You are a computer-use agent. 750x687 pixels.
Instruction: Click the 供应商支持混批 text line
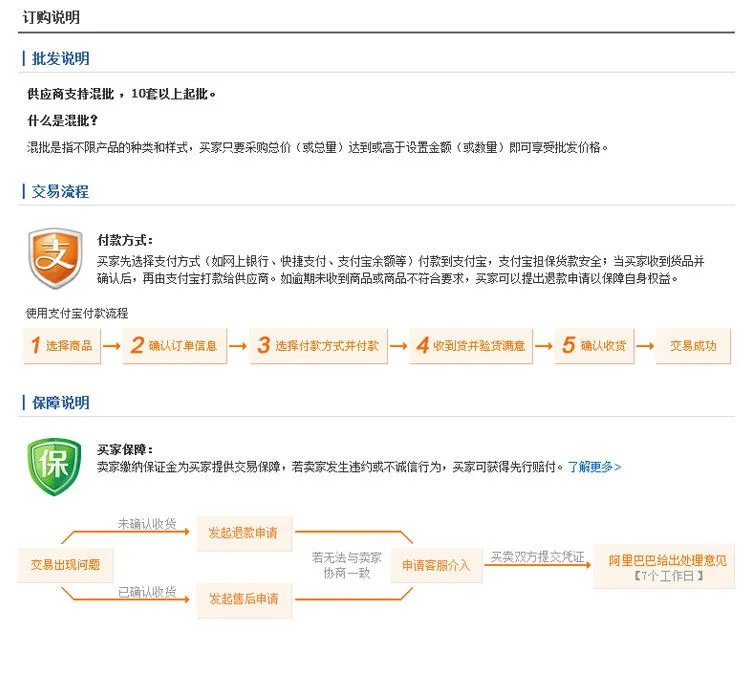121,94
